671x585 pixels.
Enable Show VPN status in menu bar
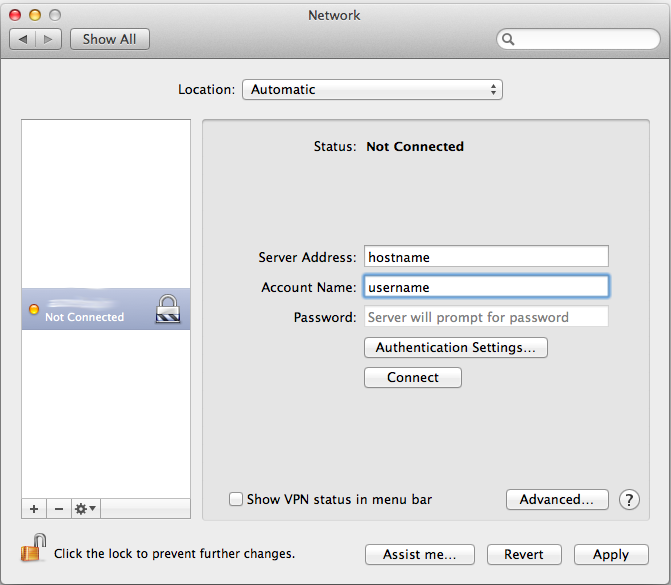coord(236,499)
